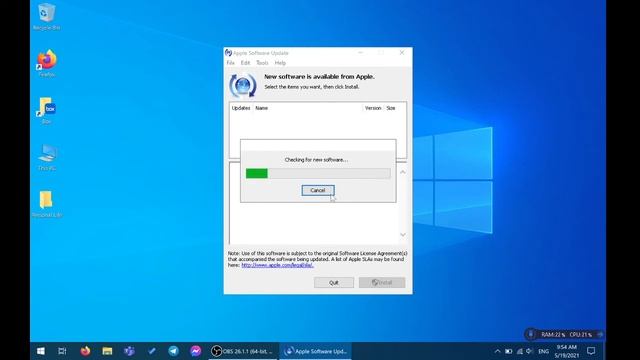Image resolution: width=640 pixels, height=360 pixels.
Task: Click the Name column header
Action: [x=262, y=108]
